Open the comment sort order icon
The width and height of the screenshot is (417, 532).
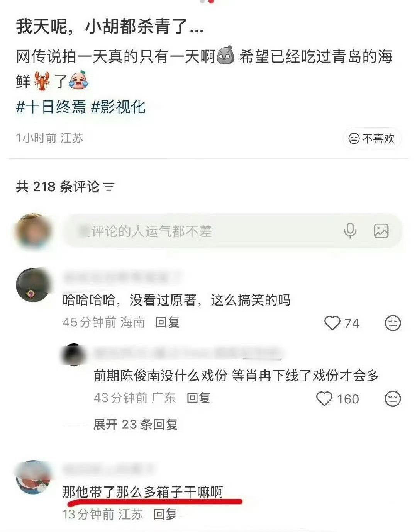pyautogui.click(x=109, y=187)
